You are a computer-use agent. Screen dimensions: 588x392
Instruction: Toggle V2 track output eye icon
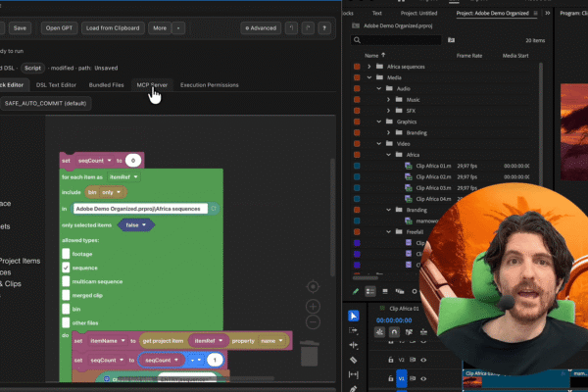(423, 360)
